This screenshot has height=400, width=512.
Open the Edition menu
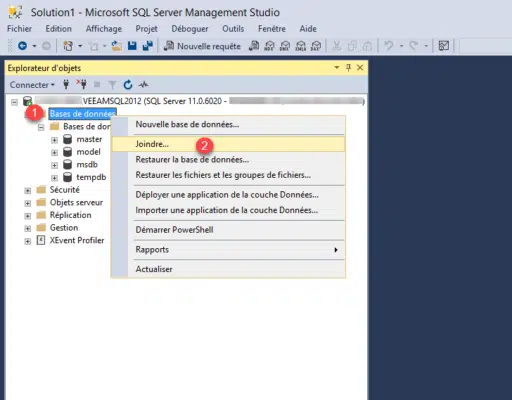tap(59, 29)
